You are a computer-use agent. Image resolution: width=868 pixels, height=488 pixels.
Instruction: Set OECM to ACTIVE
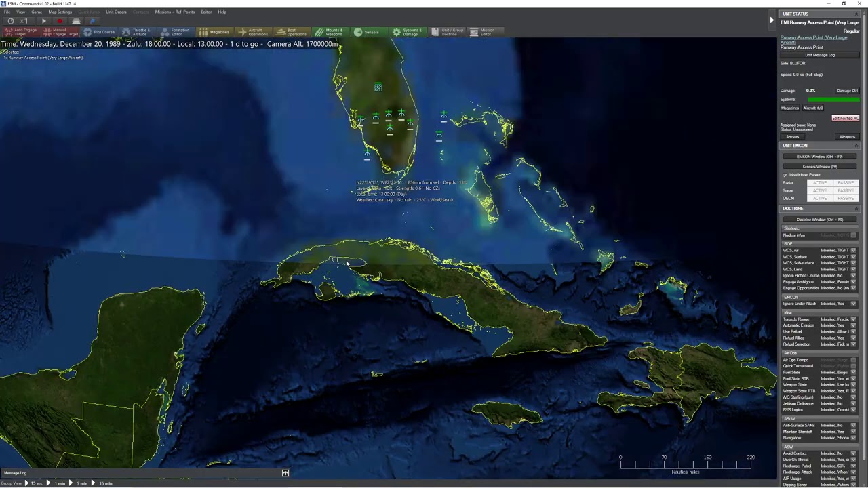tap(820, 198)
